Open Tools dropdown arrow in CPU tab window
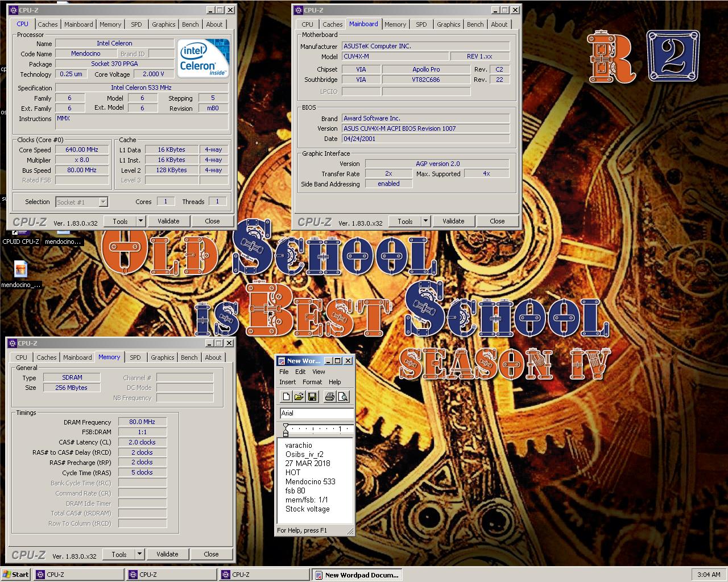 tap(141, 221)
